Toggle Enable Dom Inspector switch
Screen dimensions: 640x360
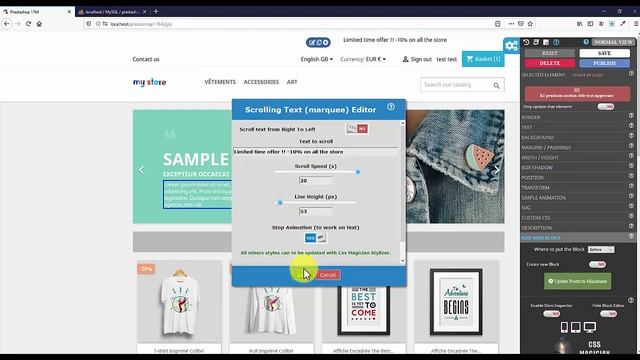(551, 313)
